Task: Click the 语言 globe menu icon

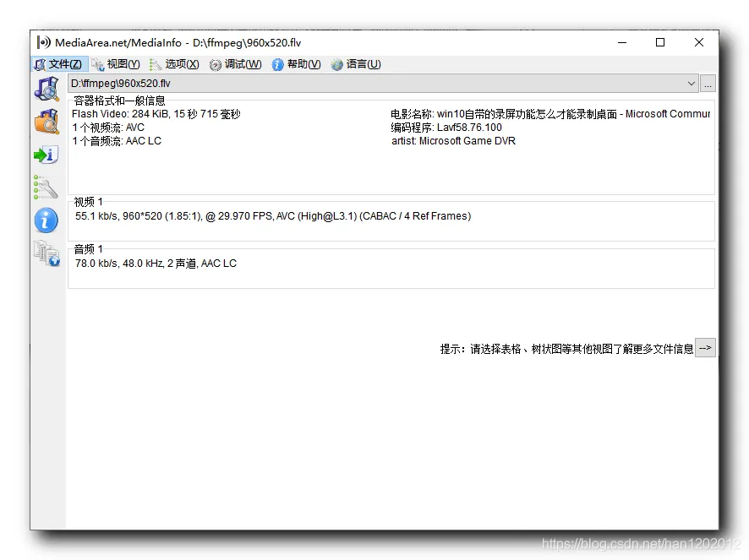Action: coord(336,64)
